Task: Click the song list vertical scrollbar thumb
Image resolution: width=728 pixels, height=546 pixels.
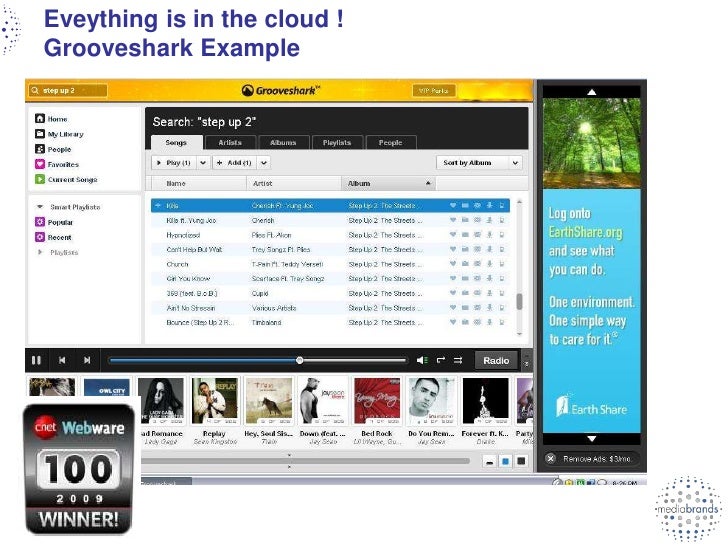Action: pyautogui.click(x=520, y=302)
